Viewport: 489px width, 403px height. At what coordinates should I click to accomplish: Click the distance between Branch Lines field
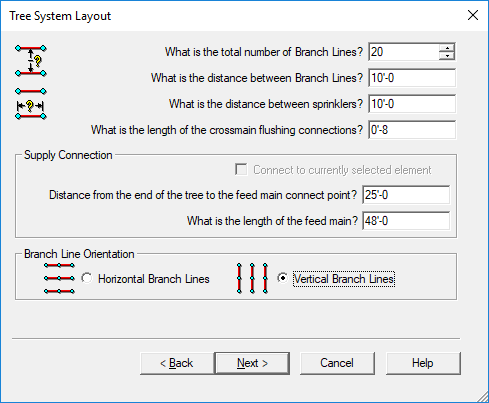click(x=412, y=78)
